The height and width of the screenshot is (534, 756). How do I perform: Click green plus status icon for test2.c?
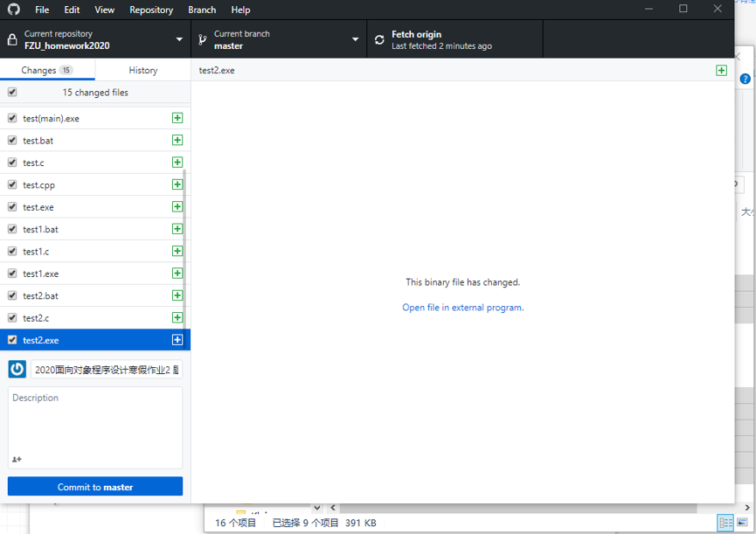click(x=177, y=317)
